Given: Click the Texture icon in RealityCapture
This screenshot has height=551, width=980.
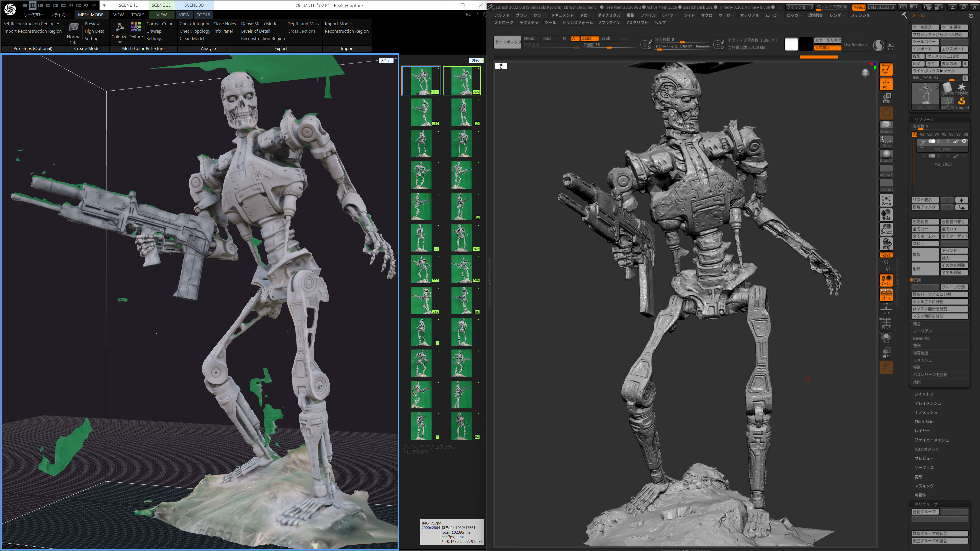Looking at the screenshot, I should (136, 27).
